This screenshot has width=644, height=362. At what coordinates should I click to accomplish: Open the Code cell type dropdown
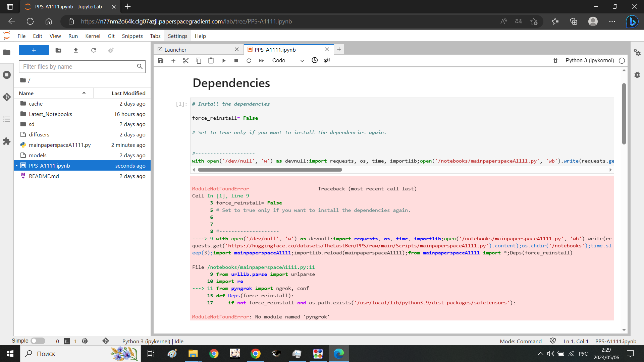[x=288, y=61]
